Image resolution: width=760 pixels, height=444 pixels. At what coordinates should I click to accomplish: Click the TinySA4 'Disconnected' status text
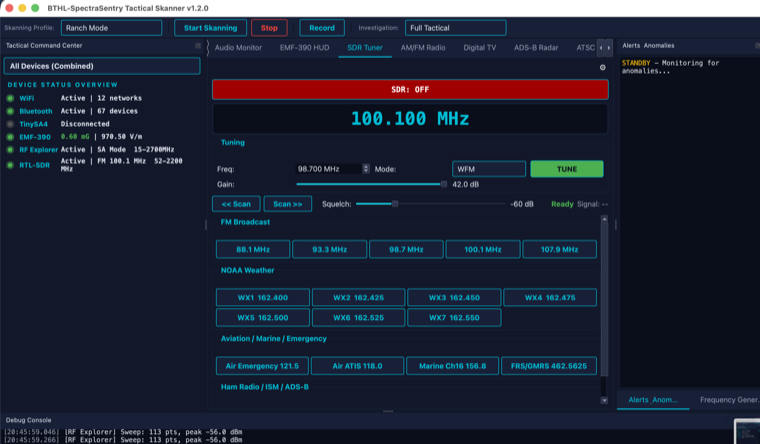tap(85, 124)
